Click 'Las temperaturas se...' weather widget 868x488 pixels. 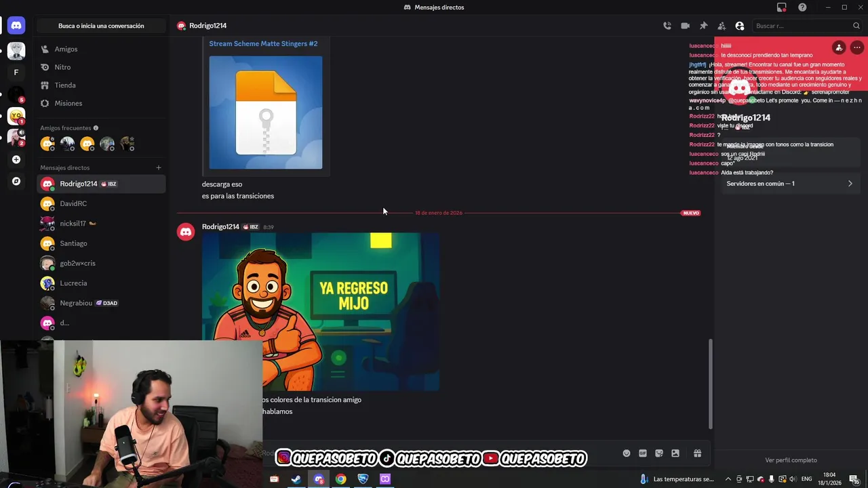[x=677, y=479]
